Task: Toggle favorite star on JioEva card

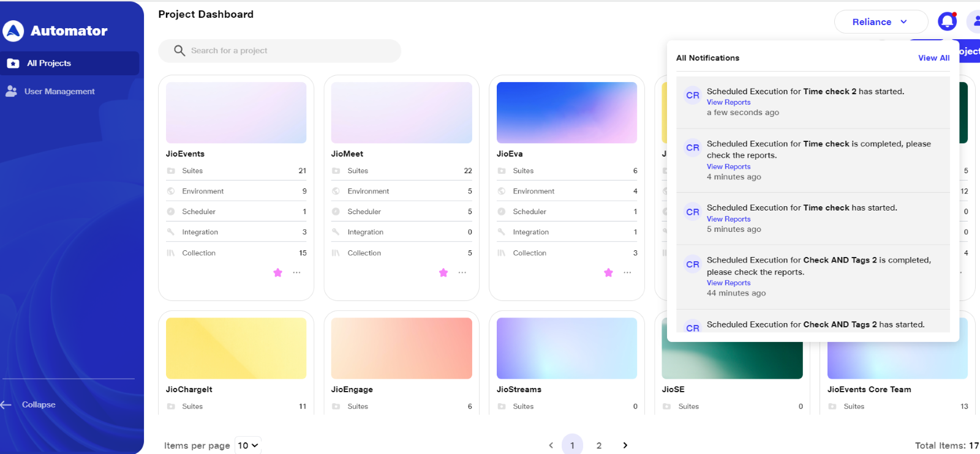Action: 608,272
